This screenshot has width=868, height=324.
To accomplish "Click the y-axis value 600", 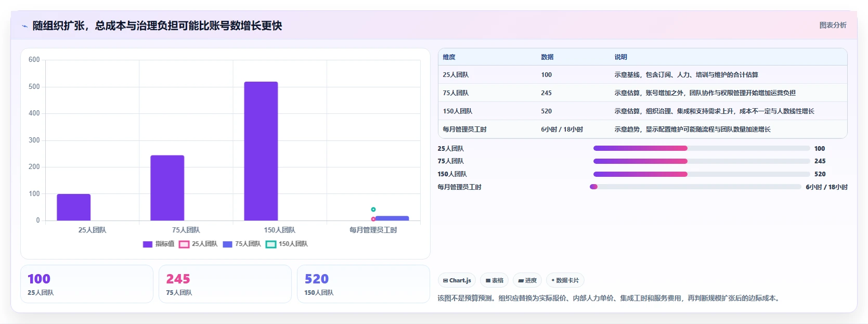I will (x=34, y=60).
